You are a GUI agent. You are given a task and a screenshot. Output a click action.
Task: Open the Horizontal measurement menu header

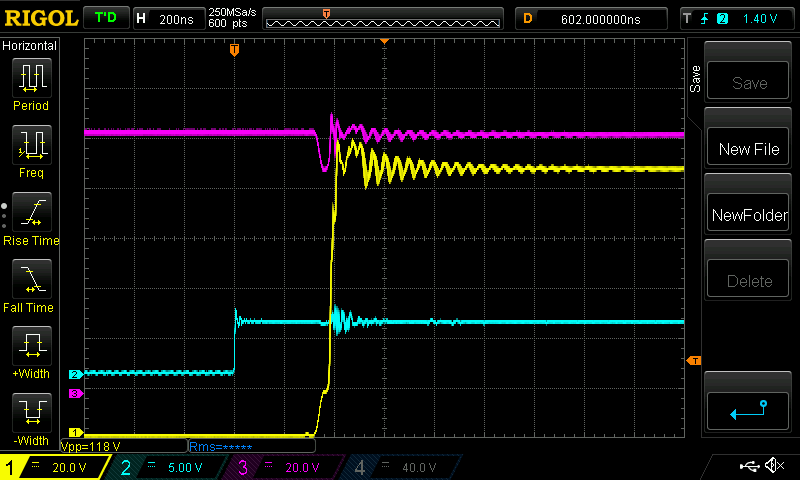pos(30,46)
